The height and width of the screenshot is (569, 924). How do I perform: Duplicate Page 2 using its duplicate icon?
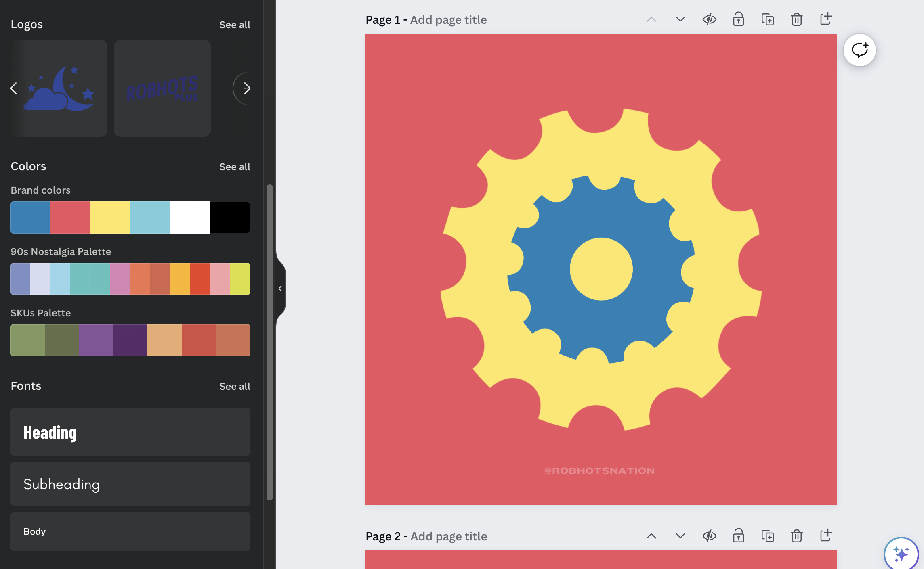pyautogui.click(x=767, y=536)
